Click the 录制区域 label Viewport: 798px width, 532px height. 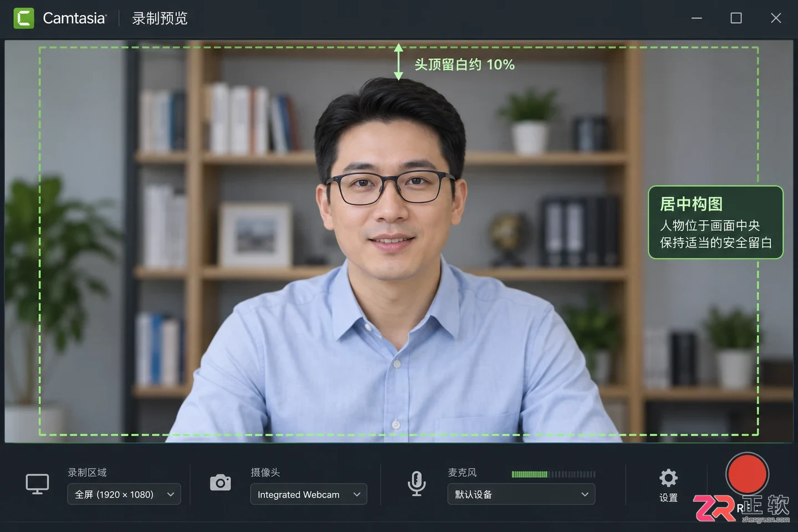87,473
